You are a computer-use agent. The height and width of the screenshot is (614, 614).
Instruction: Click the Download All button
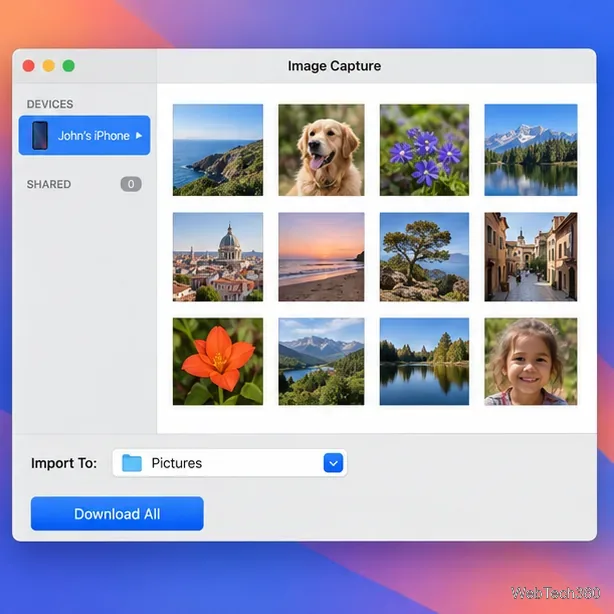[117, 514]
